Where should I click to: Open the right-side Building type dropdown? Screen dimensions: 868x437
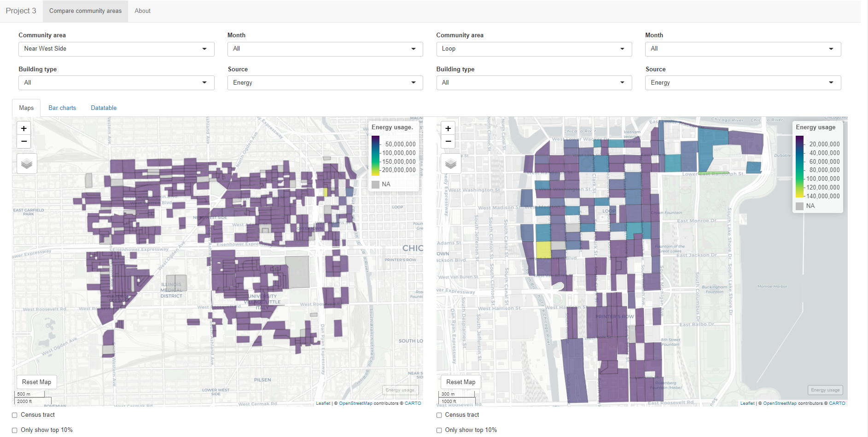coord(534,83)
